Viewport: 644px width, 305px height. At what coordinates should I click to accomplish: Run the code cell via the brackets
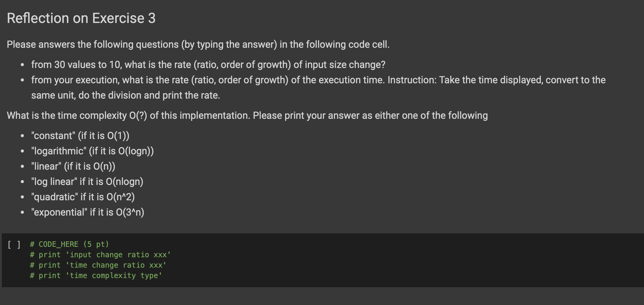pyautogui.click(x=14, y=244)
